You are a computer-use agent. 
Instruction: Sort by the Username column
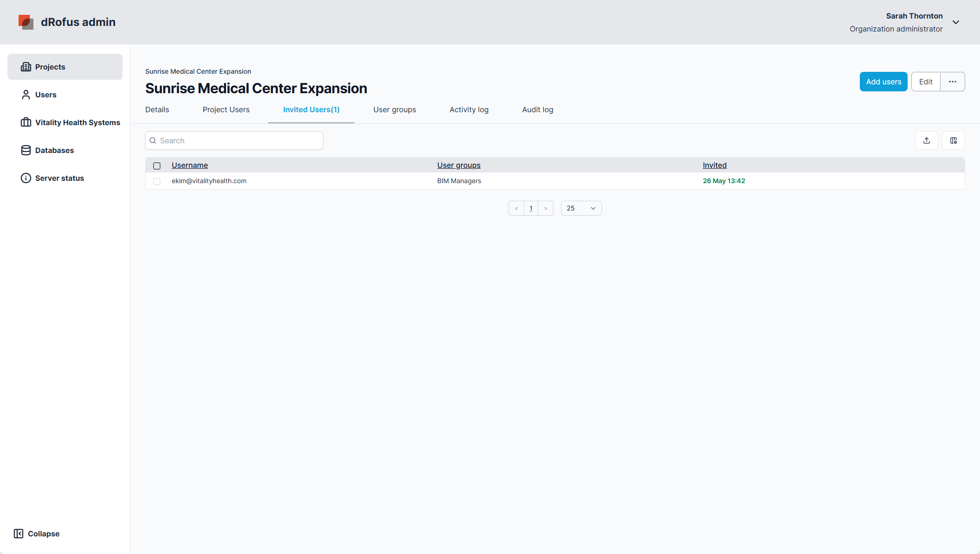pyautogui.click(x=190, y=165)
